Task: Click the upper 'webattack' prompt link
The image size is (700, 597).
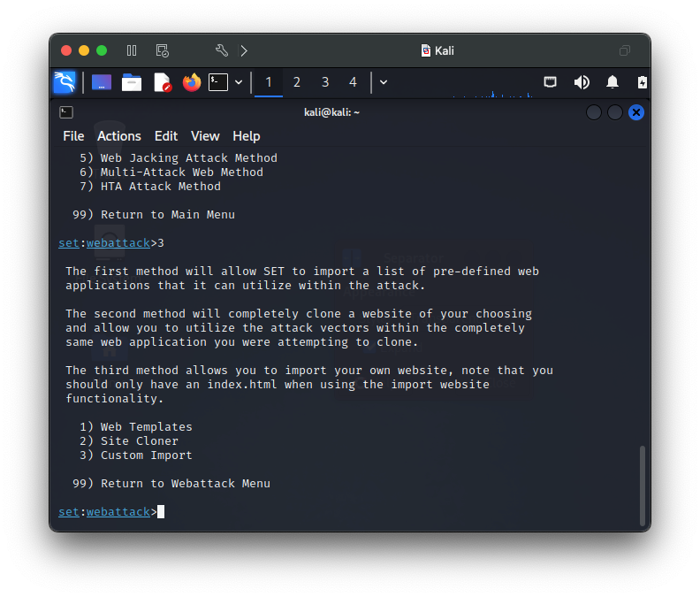Action: coord(118,242)
